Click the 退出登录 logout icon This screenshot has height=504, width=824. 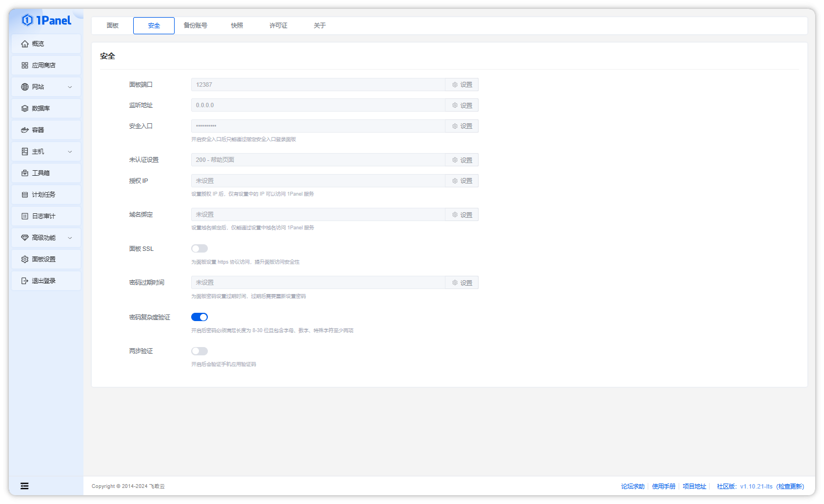pyautogui.click(x=25, y=281)
